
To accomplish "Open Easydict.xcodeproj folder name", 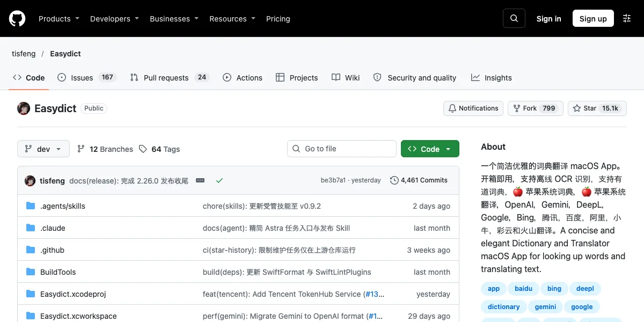I will click(x=73, y=294).
